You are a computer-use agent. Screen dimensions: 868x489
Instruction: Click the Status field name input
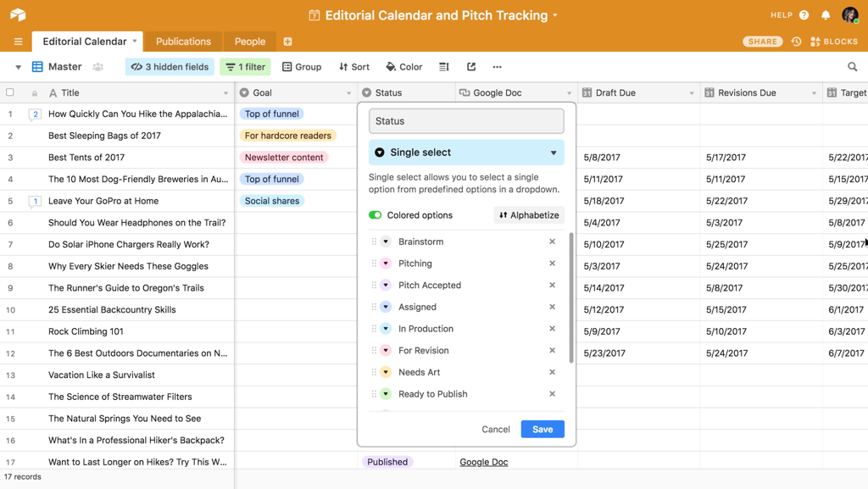pyautogui.click(x=465, y=120)
